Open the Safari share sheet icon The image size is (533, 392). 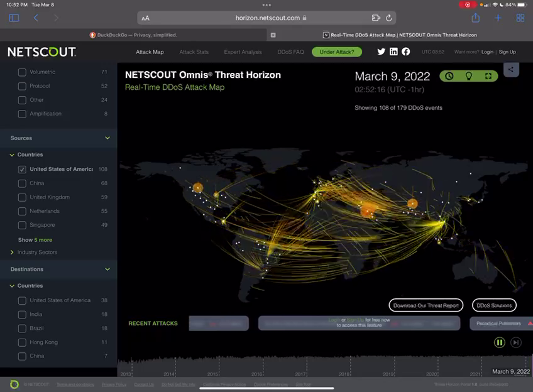pyautogui.click(x=476, y=18)
